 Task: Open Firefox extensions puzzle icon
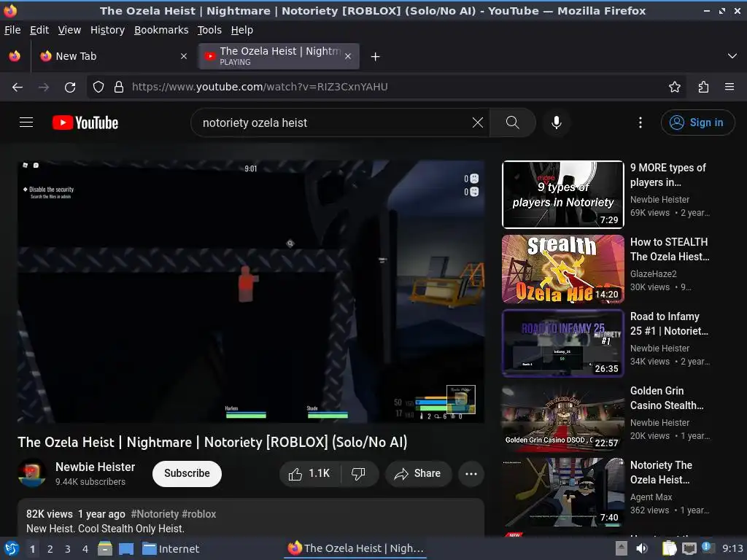(x=704, y=87)
